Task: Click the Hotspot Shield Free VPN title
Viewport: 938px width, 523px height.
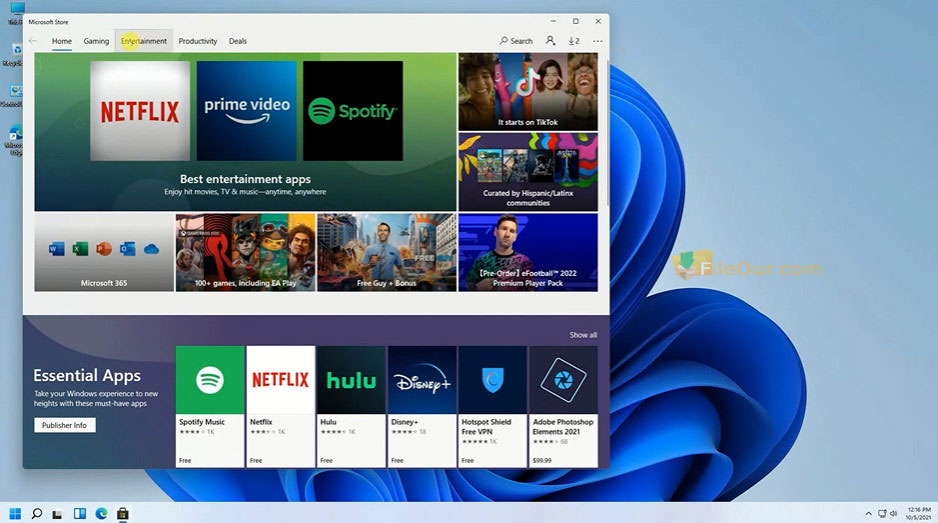Action: (x=486, y=427)
